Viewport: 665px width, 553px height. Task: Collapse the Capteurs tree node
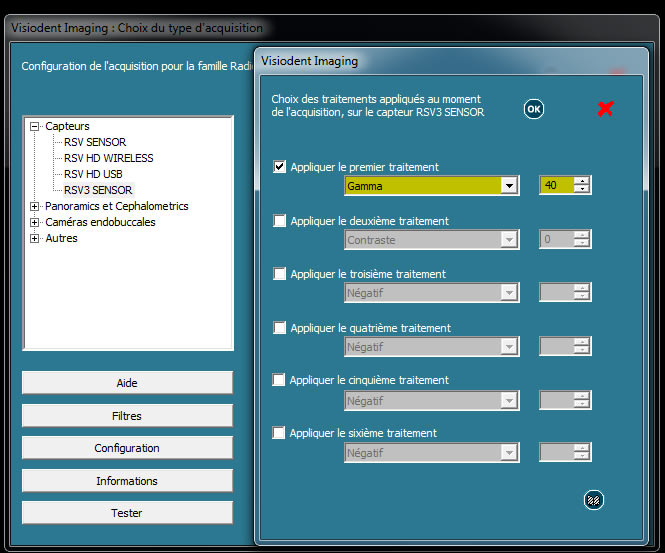click(x=35, y=126)
